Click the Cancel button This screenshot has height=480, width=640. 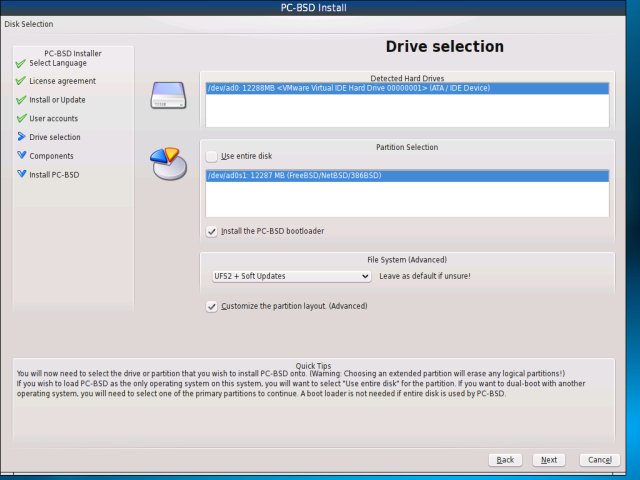[x=599, y=460]
